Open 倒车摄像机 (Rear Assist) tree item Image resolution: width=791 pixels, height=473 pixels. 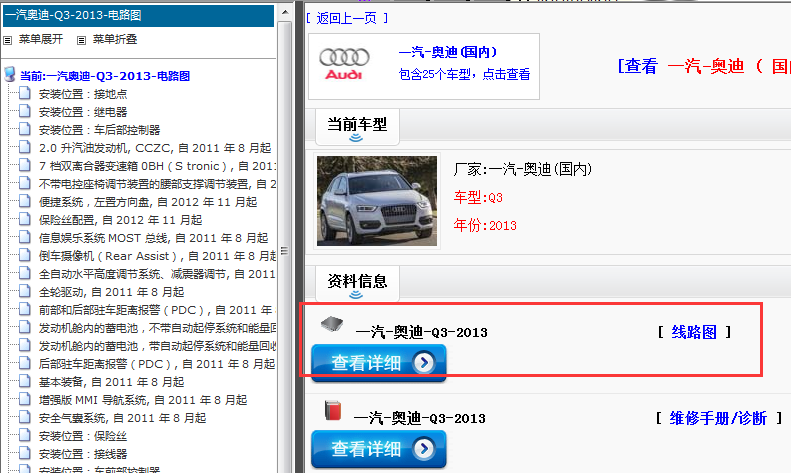coord(157,256)
